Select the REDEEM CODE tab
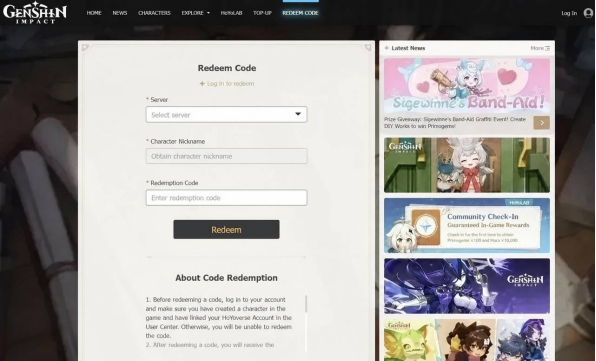Viewport: 596px width, 361px height. click(x=300, y=13)
